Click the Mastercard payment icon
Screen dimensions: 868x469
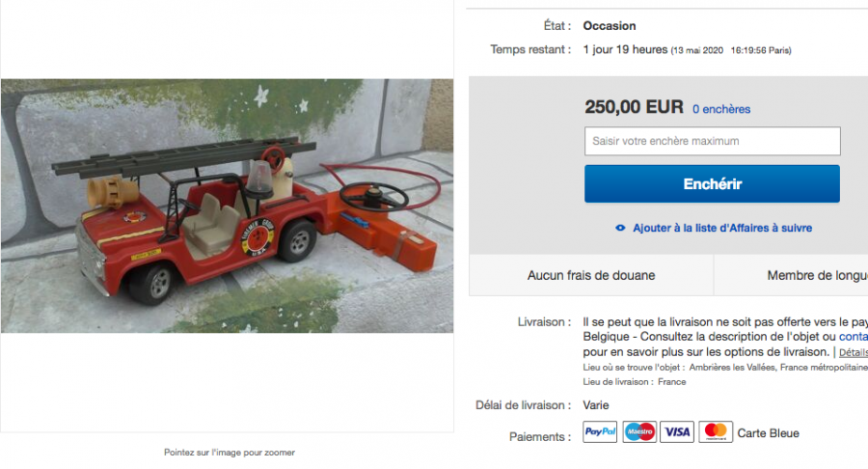(x=716, y=432)
